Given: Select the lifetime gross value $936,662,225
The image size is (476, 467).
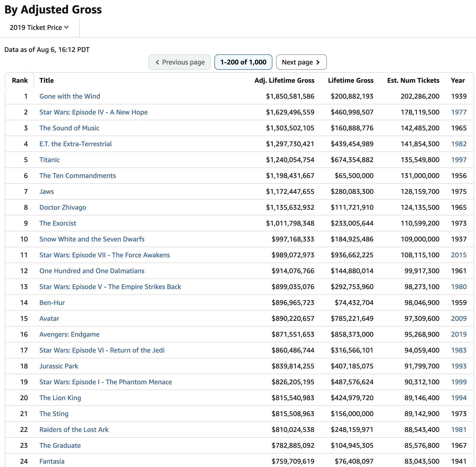Looking at the screenshot, I should point(352,255).
